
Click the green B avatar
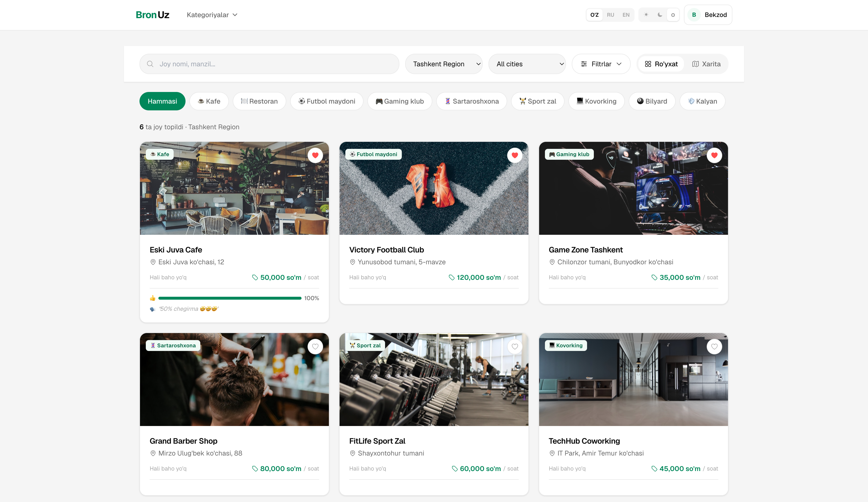click(x=694, y=15)
